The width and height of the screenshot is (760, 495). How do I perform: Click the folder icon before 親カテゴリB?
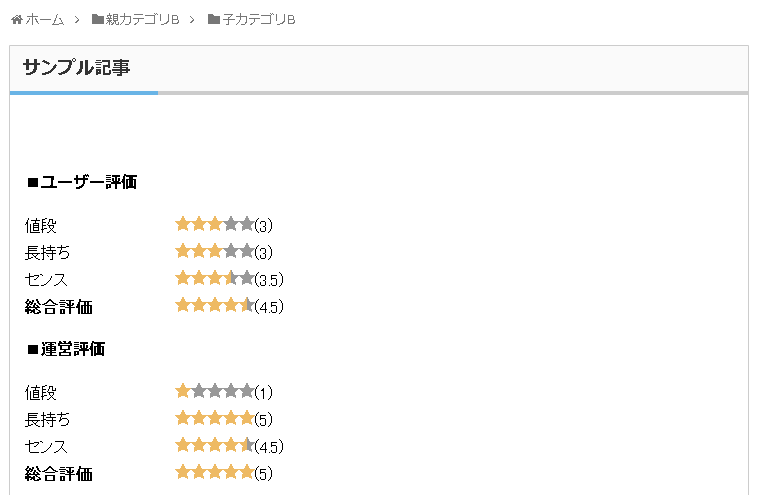point(97,20)
